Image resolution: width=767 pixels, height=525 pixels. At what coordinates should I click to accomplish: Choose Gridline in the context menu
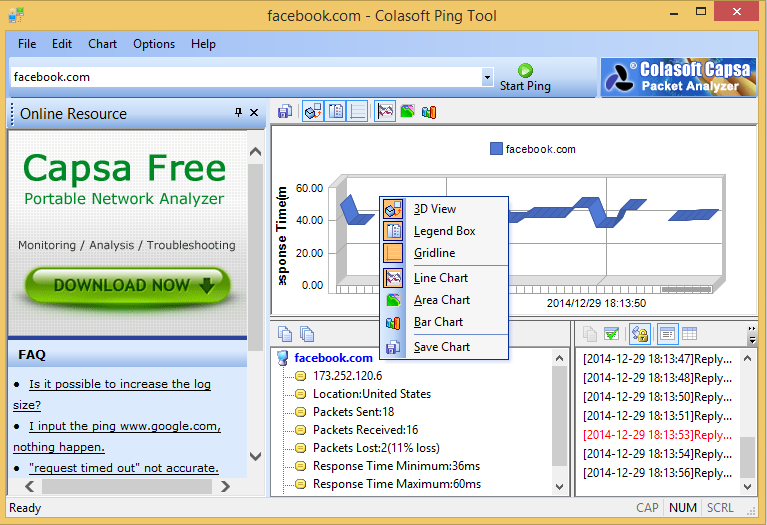445,253
